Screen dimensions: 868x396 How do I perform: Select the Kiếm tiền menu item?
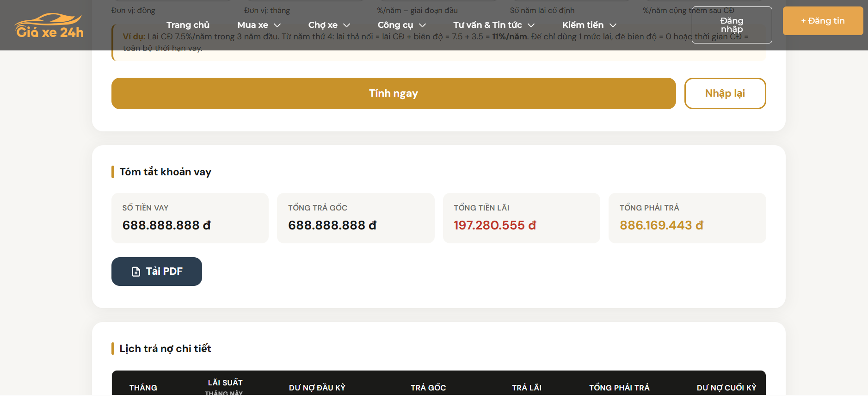[583, 25]
